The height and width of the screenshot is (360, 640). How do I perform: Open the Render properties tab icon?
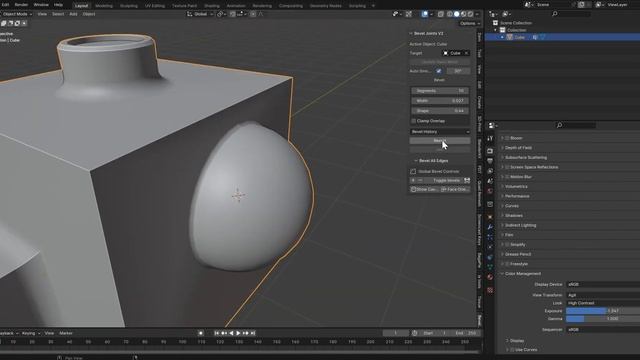click(x=490, y=151)
